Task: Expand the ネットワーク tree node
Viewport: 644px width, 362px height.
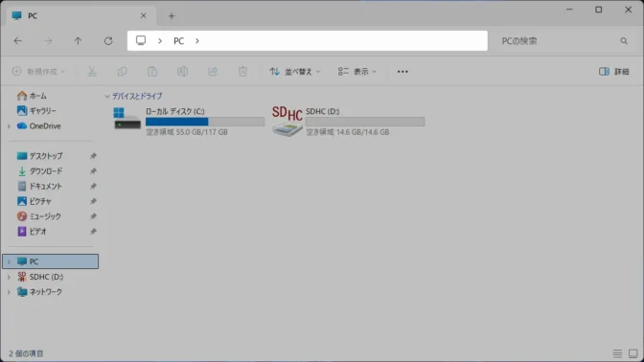Action: pyautogui.click(x=9, y=292)
